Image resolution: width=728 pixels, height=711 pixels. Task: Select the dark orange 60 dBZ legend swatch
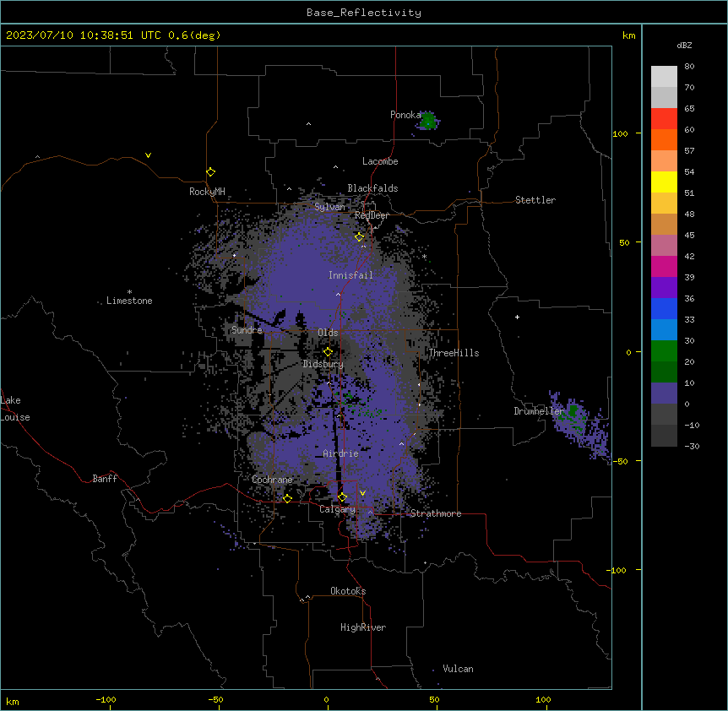pyautogui.click(x=664, y=139)
